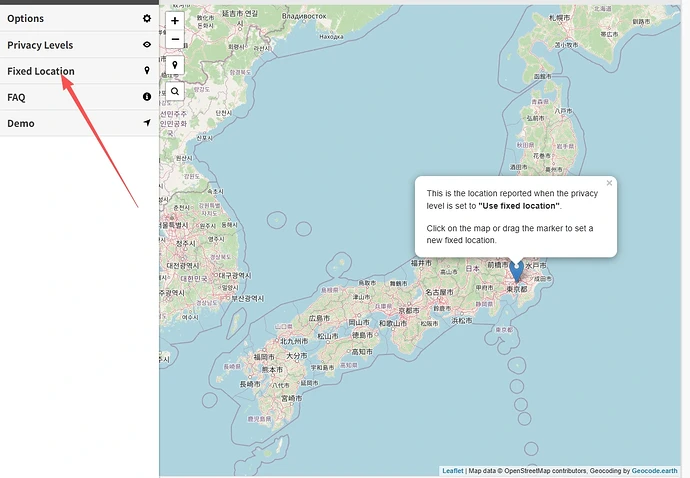Click the arrow icon beside Demo
Image resolution: width=690 pixels, height=478 pixels.
click(x=147, y=123)
